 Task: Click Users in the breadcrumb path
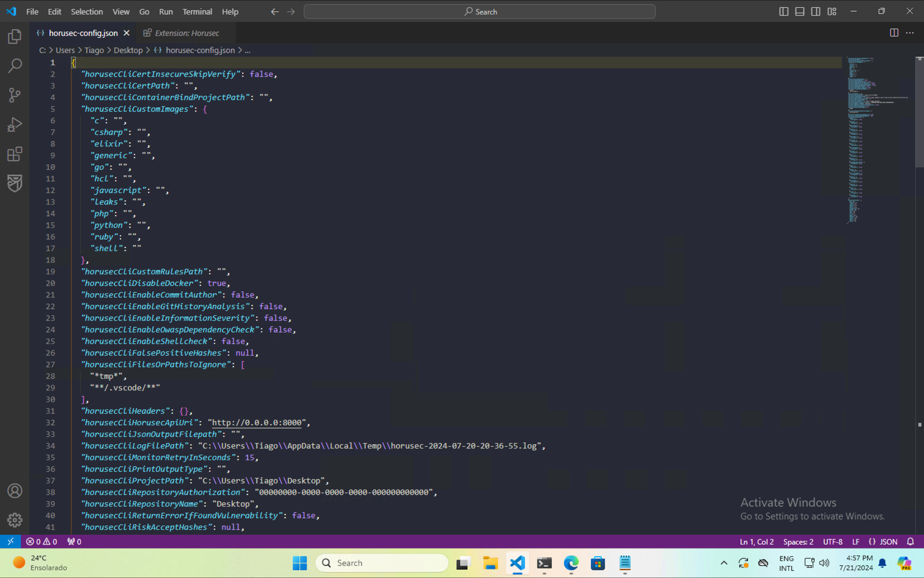pyautogui.click(x=65, y=50)
